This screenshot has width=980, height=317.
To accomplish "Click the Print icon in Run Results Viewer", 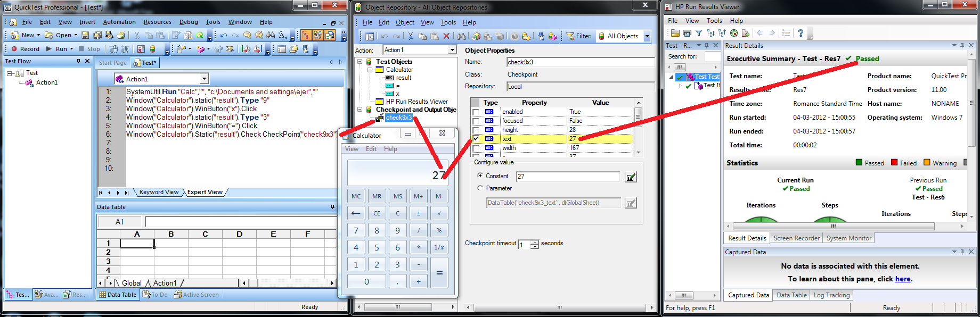I will 687,33.
